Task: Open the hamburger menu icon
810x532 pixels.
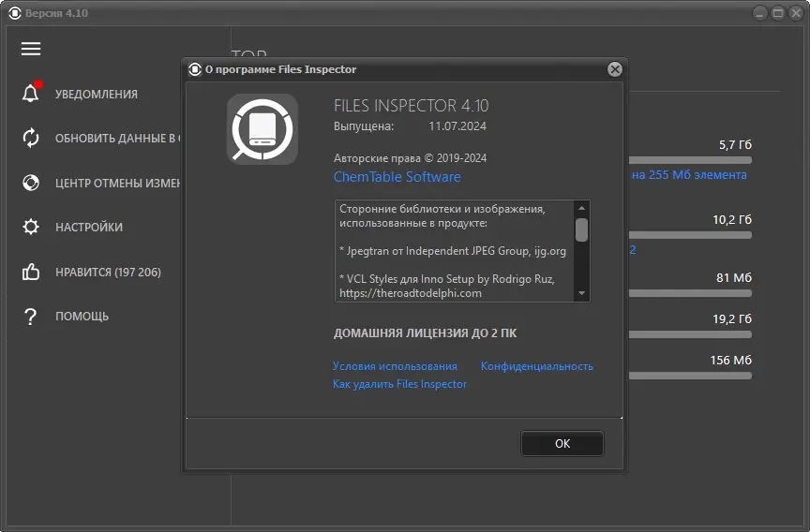Action: [31, 49]
